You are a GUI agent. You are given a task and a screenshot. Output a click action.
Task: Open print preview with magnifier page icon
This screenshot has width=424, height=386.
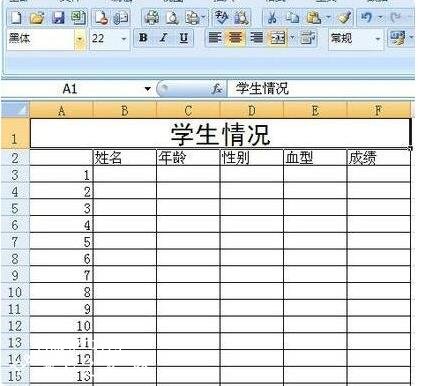[172, 18]
